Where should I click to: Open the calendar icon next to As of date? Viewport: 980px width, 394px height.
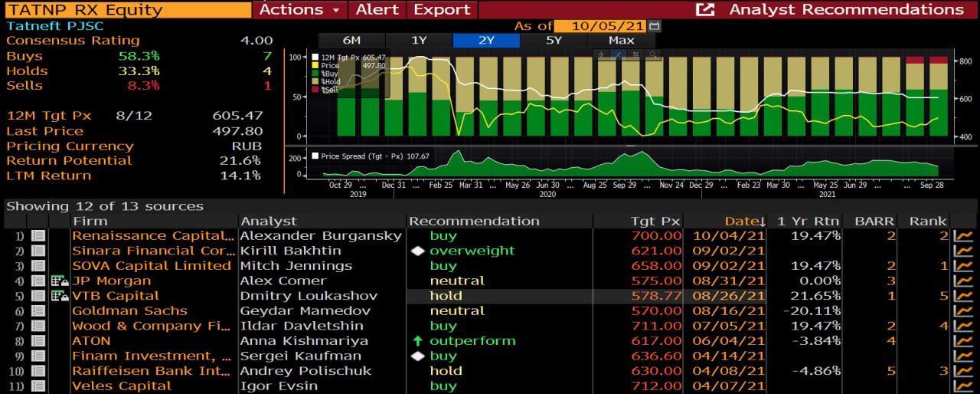pos(654,26)
